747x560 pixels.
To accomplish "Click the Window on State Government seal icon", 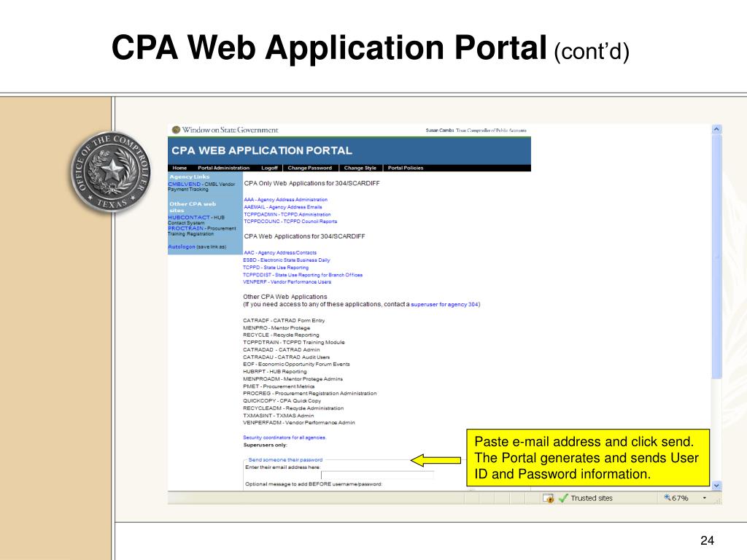I will 176,130.
